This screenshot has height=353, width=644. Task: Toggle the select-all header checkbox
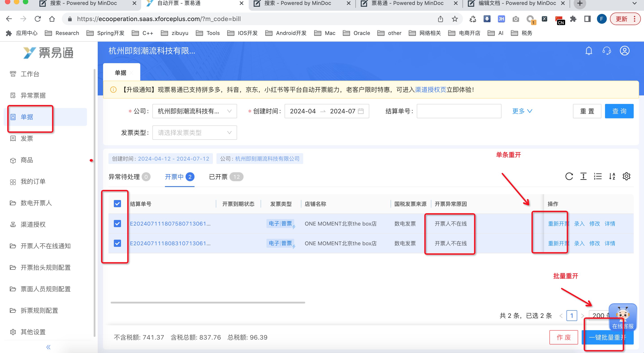pyautogui.click(x=117, y=204)
